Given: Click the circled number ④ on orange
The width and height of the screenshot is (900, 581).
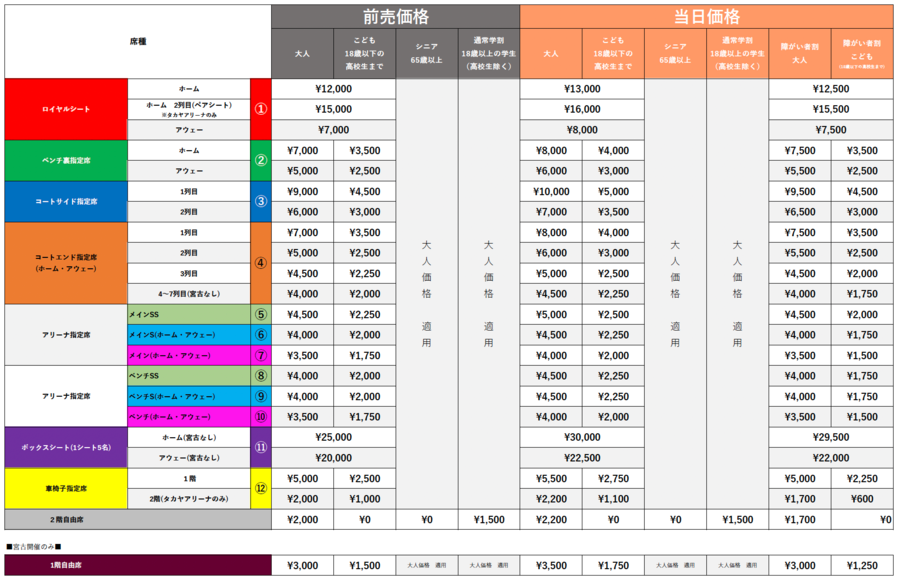Looking at the screenshot, I should pos(260,263).
